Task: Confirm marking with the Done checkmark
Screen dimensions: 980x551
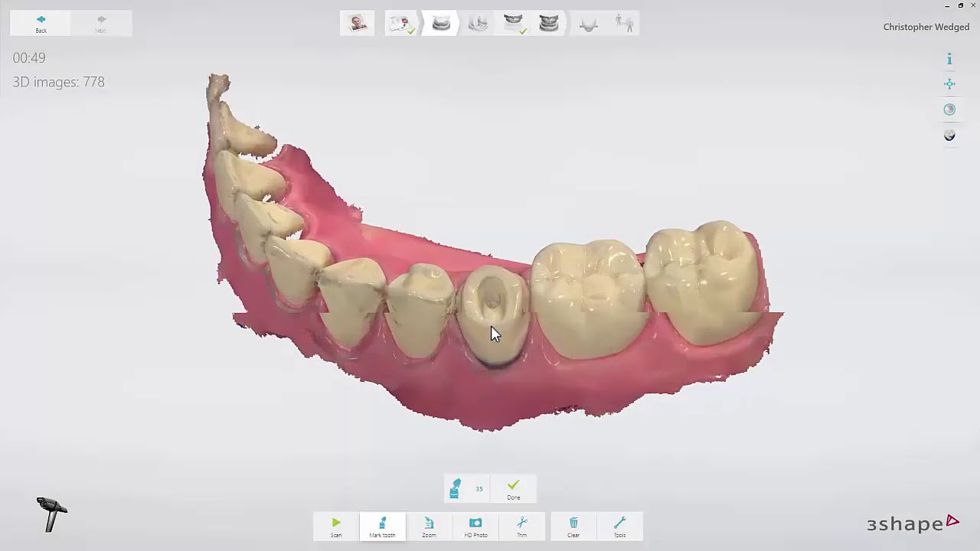Action: 513,489
